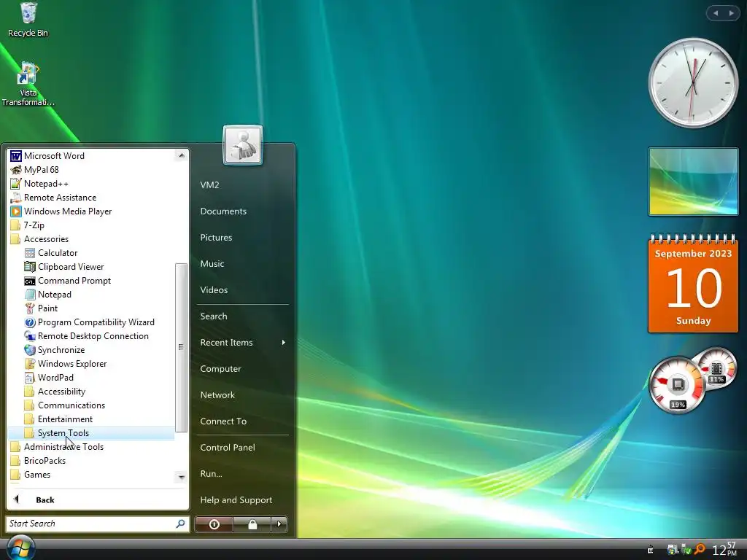Start Windows Media Player
Screen dimensions: 747x560
pyautogui.click(x=61, y=211)
